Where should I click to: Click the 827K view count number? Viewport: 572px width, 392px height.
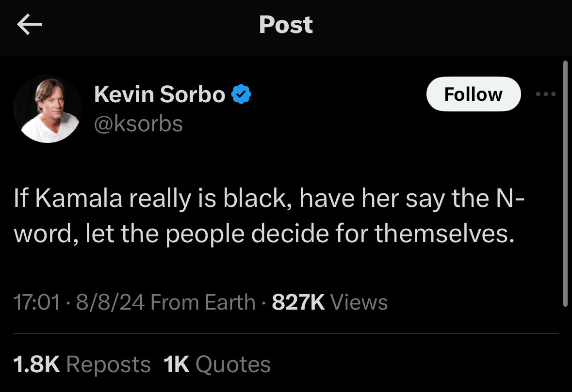click(x=298, y=302)
